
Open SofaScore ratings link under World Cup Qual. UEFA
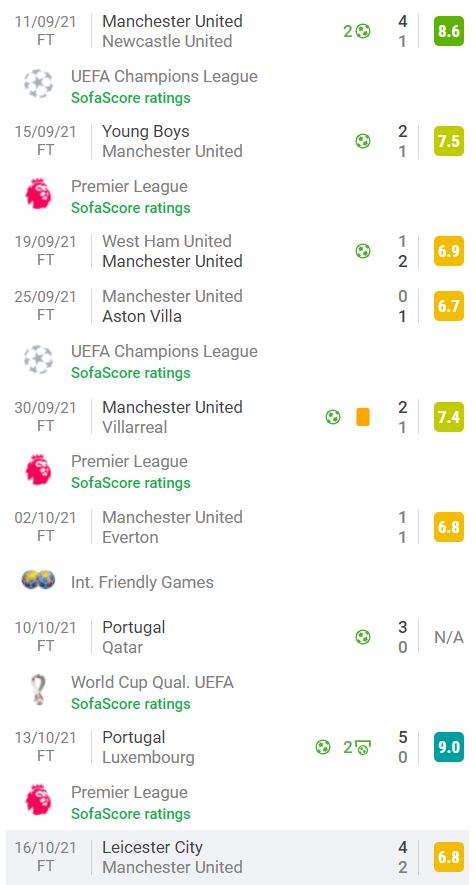coord(130,704)
